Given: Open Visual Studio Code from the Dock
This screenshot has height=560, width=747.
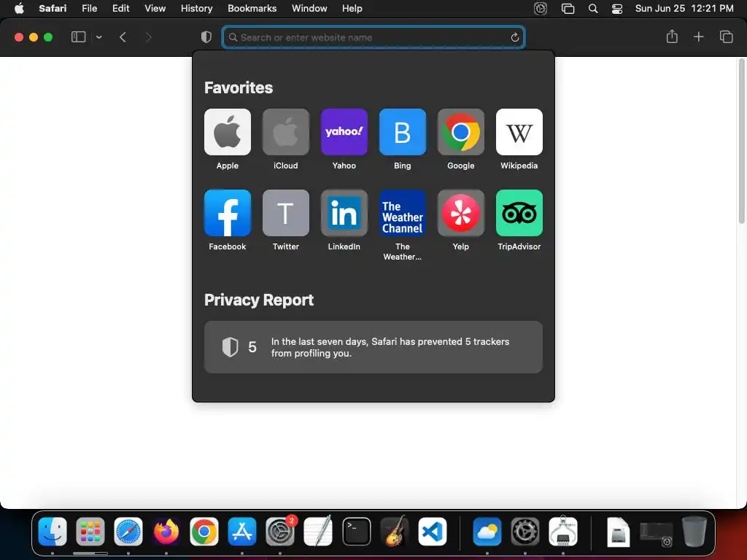Looking at the screenshot, I should (433, 532).
